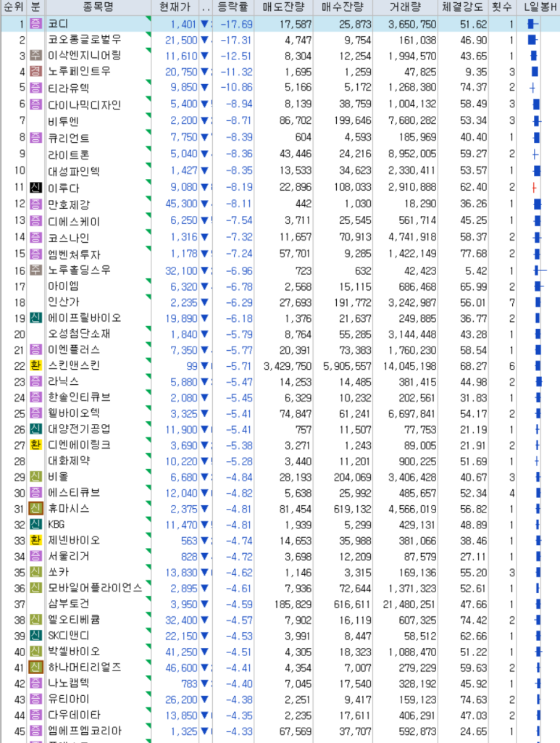Open the stock KBG

57,525
